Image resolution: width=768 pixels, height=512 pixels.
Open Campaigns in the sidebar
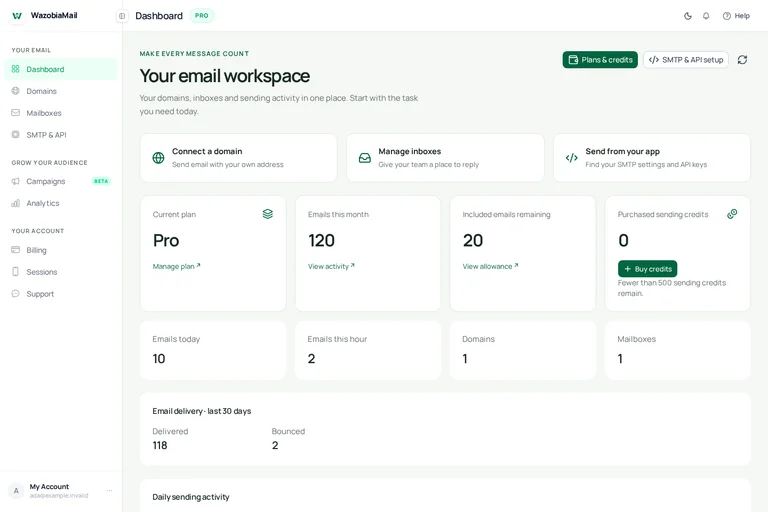[61, 181]
